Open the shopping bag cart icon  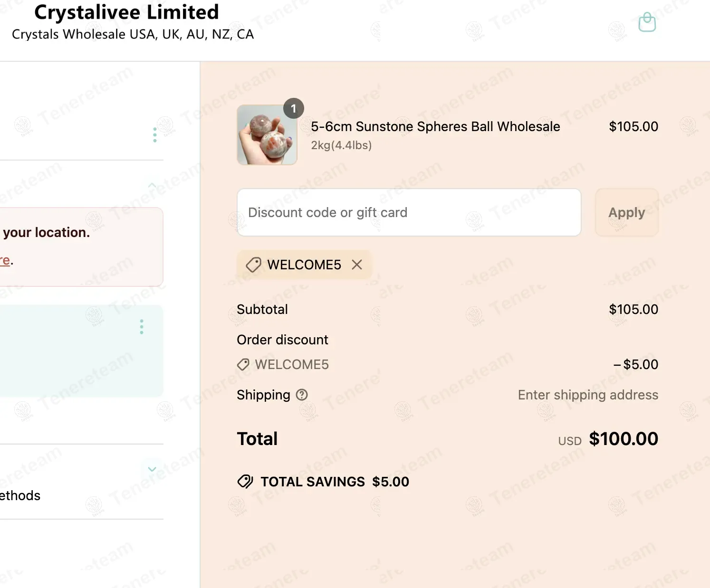pyautogui.click(x=647, y=22)
